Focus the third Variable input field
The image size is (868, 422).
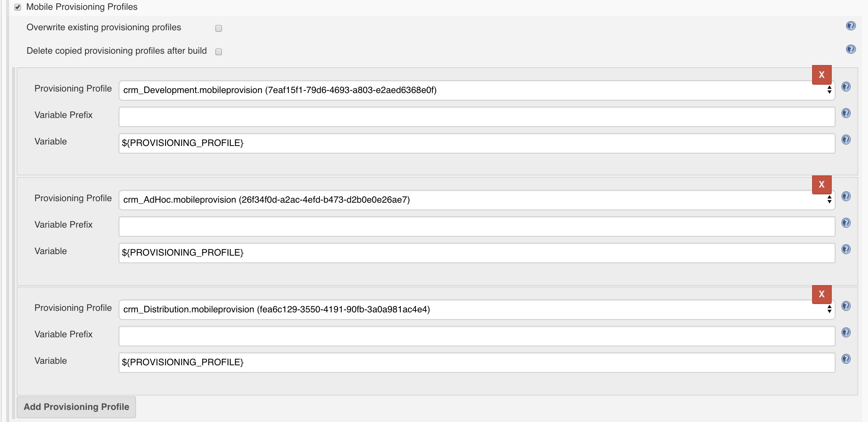pos(477,363)
